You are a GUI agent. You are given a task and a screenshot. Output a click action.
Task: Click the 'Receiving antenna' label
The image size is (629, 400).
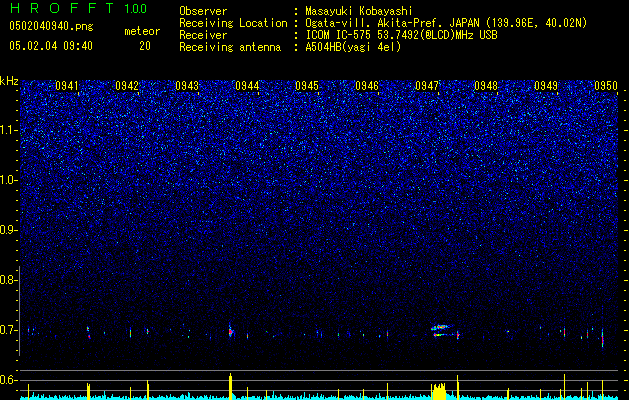coord(230,47)
